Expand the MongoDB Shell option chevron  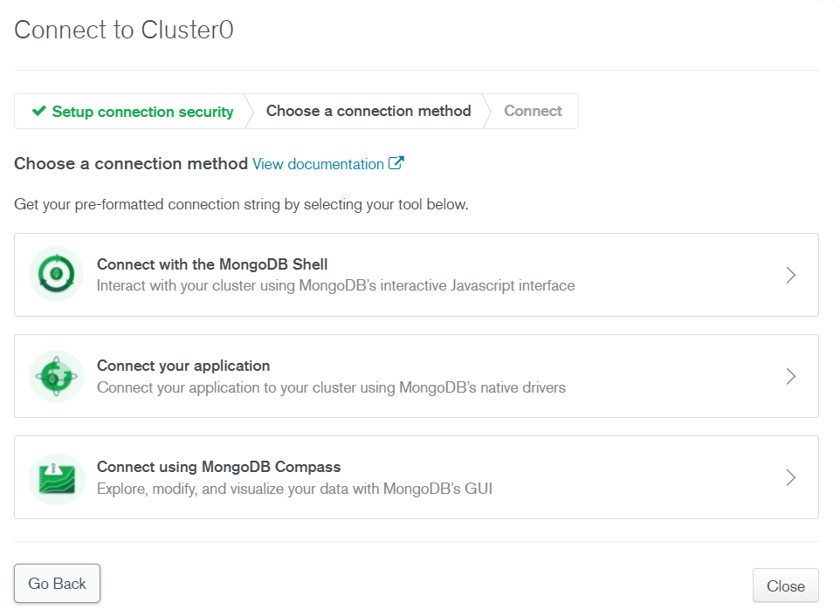(791, 275)
